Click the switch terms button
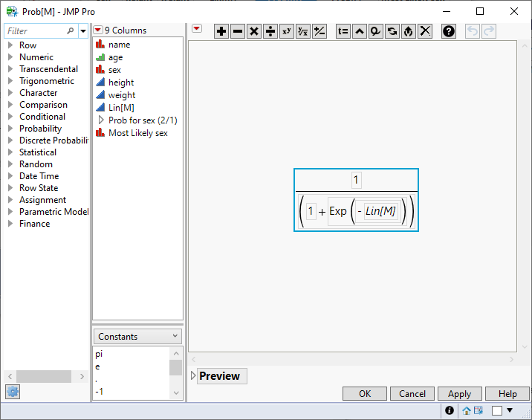The image size is (532, 420). click(392, 31)
